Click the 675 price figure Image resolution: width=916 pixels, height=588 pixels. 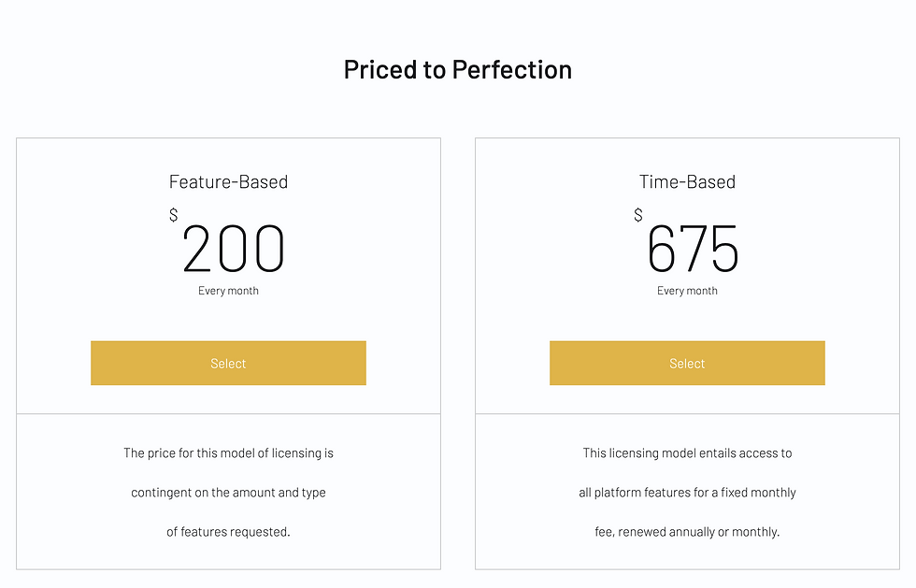[x=693, y=249]
